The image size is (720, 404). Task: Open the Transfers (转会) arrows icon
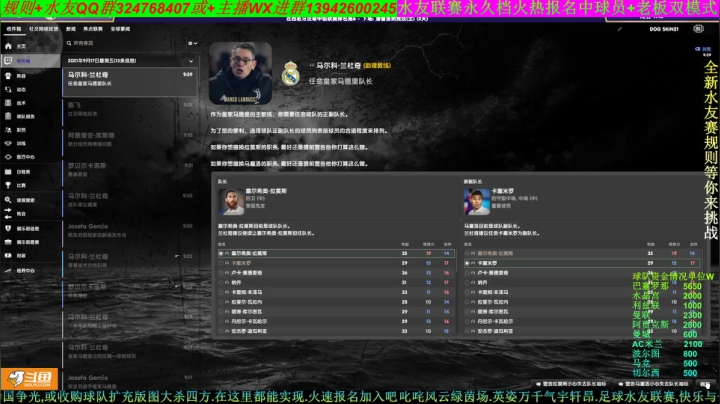8,213
